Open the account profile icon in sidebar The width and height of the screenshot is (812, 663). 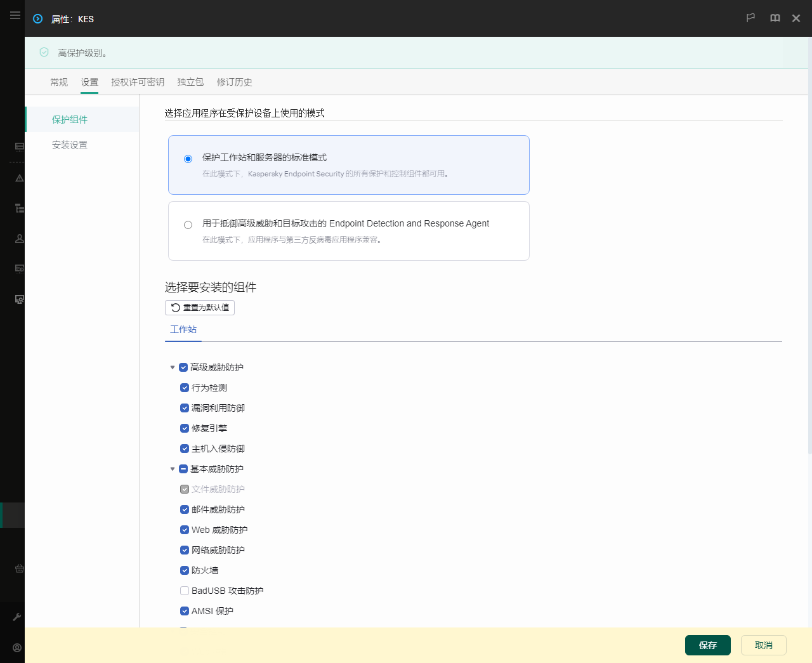(x=17, y=648)
